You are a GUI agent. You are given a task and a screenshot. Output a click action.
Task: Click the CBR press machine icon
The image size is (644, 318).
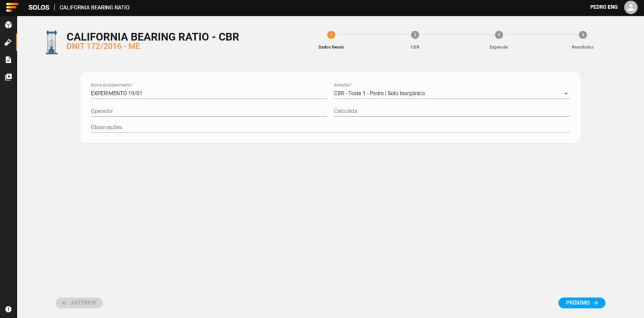[52, 42]
